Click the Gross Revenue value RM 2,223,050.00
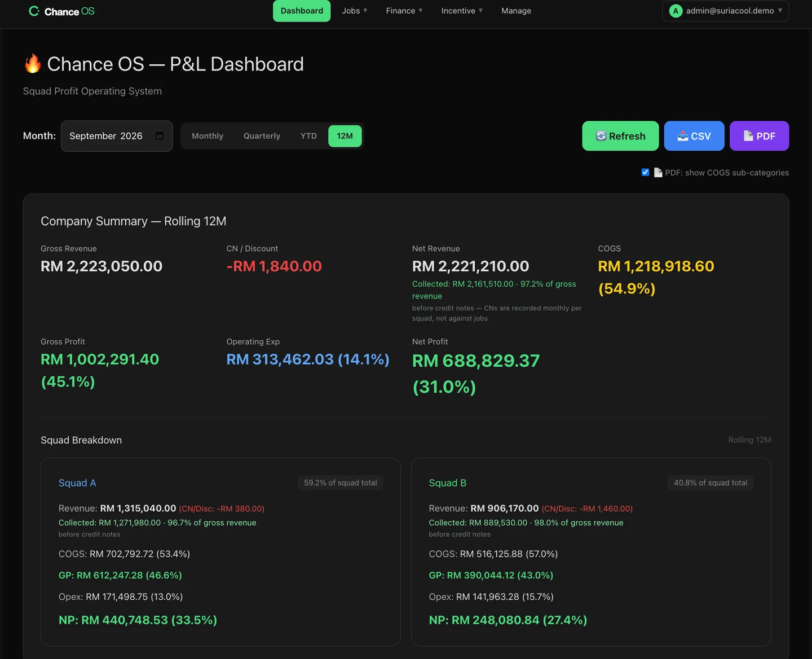The width and height of the screenshot is (812, 659). click(101, 266)
